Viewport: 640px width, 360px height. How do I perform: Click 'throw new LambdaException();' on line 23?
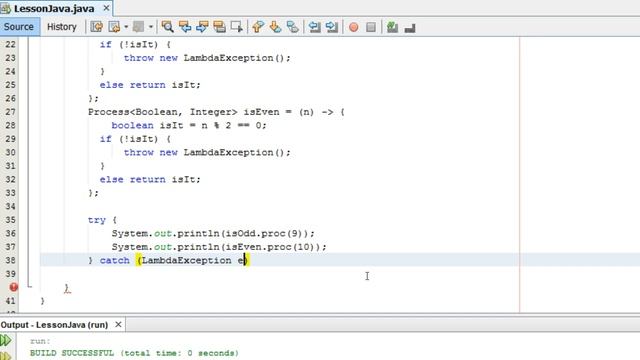(207, 58)
